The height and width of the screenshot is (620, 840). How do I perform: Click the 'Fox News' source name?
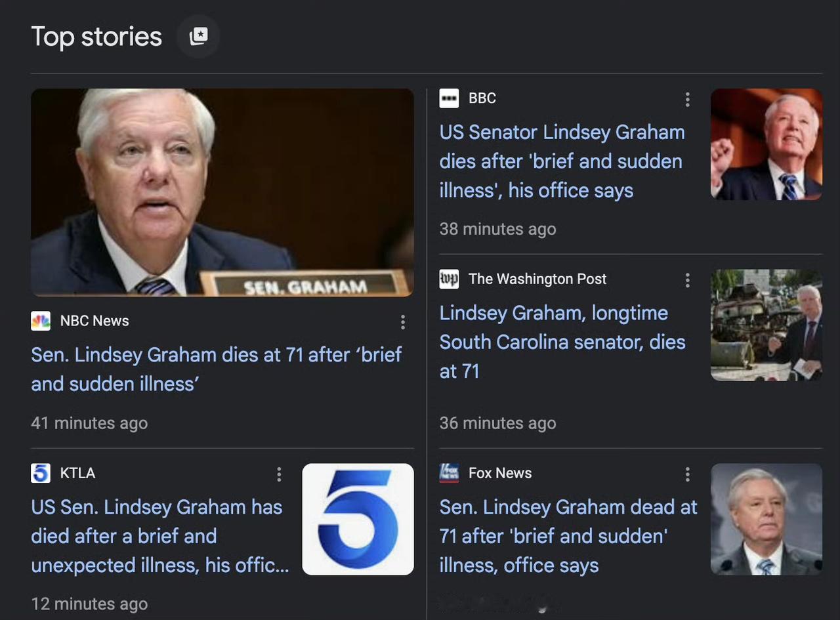(500, 473)
